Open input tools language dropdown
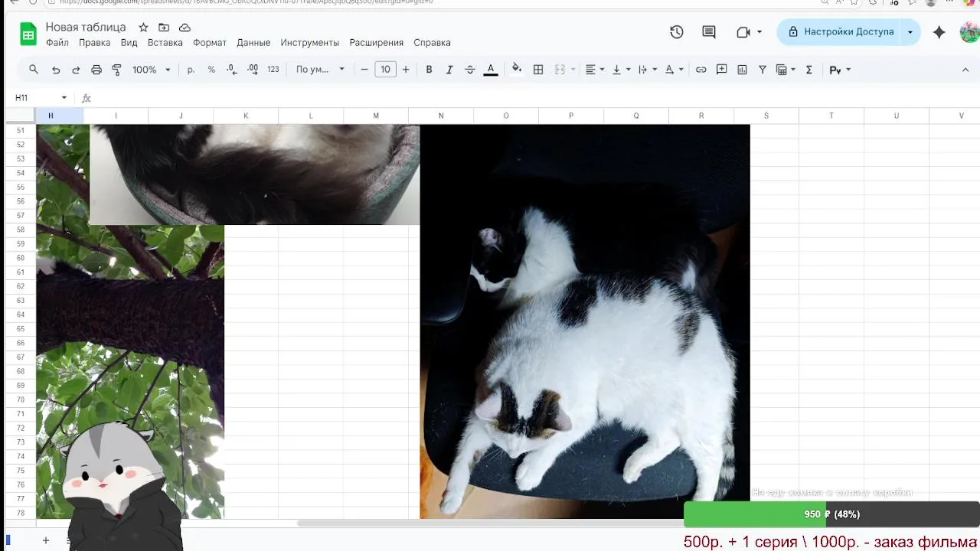Image resolution: width=980 pixels, height=551 pixels. pos(840,70)
